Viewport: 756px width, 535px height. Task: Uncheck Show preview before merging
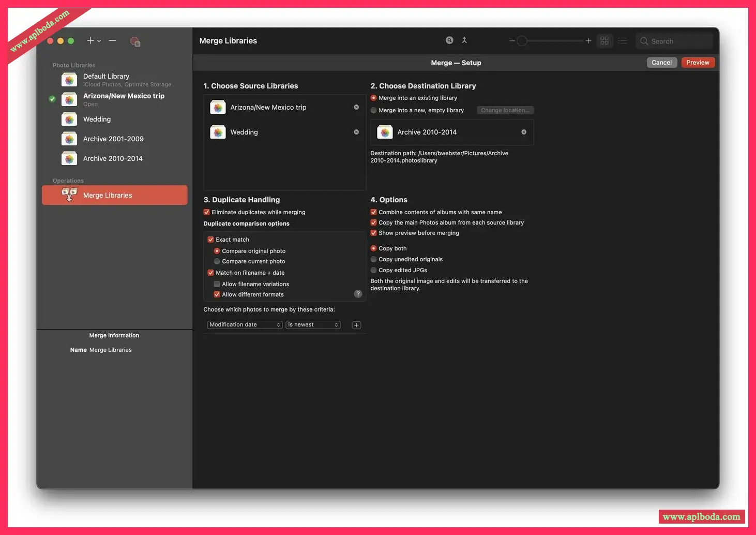(373, 233)
